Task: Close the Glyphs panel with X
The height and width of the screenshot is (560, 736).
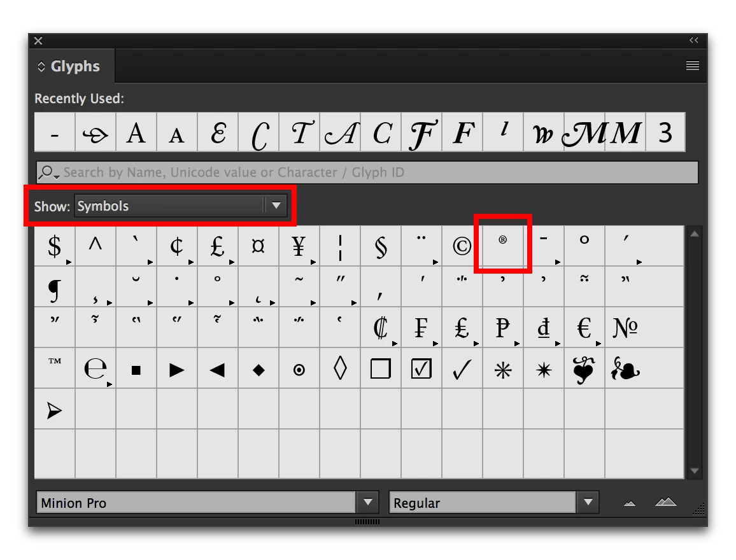Action: tap(38, 41)
